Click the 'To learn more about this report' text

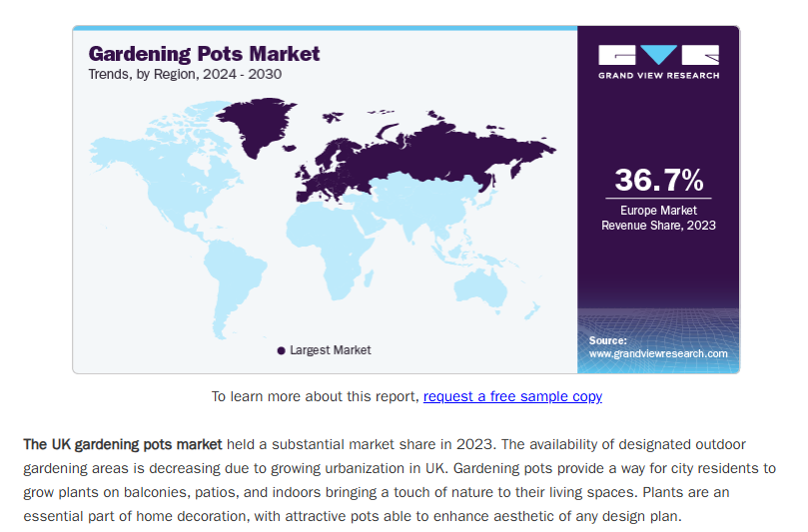click(315, 396)
